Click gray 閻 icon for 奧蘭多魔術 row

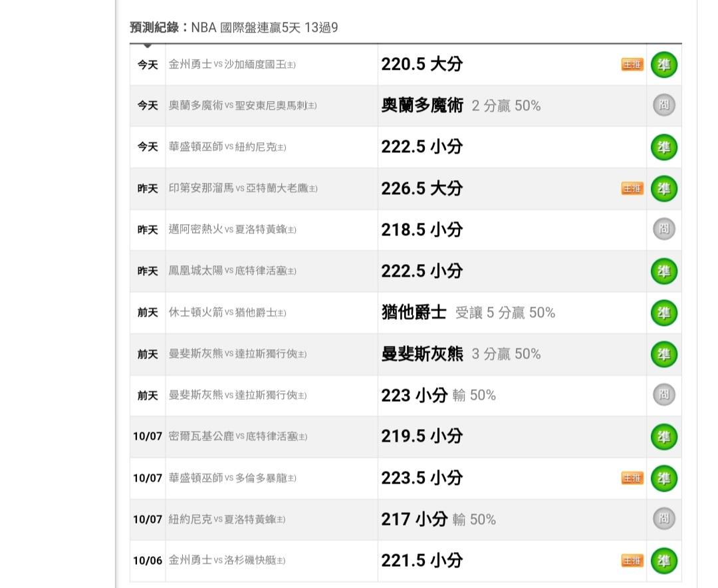tap(663, 106)
